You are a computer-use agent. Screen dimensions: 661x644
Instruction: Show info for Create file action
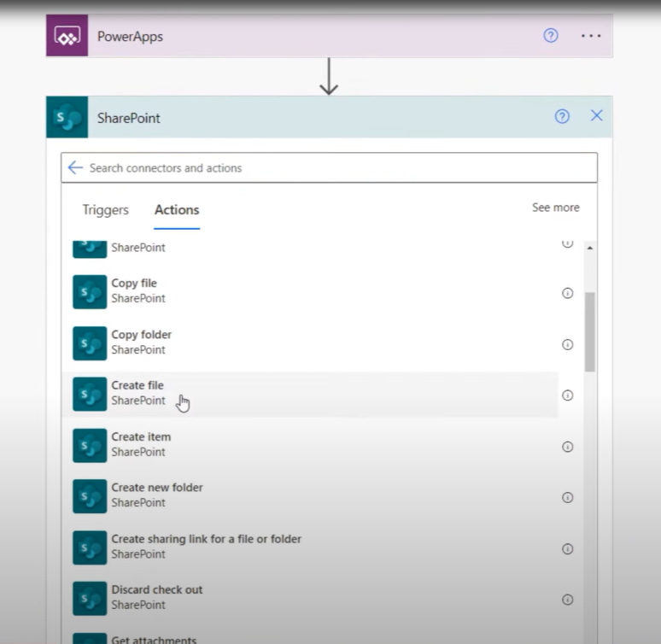[567, 395]
